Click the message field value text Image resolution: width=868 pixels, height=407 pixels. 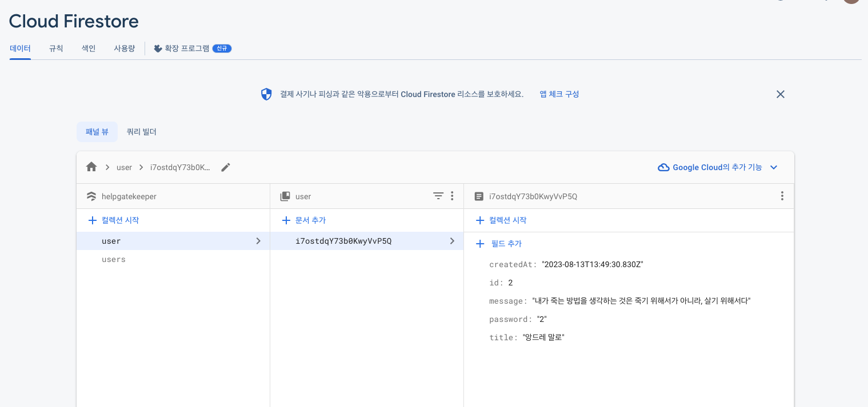(x=641, y=301)
